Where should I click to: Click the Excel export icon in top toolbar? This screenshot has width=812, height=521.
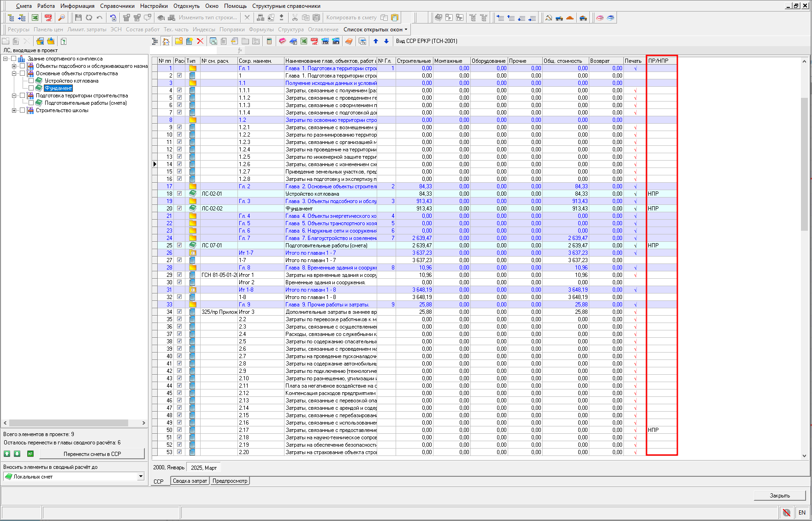[x=35, y=18]
